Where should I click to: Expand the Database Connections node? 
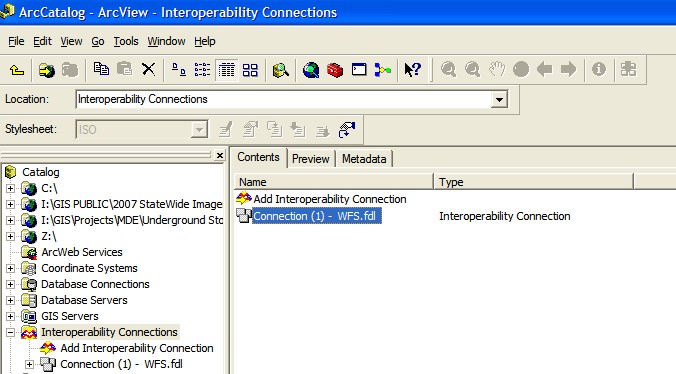pos(10,284)
